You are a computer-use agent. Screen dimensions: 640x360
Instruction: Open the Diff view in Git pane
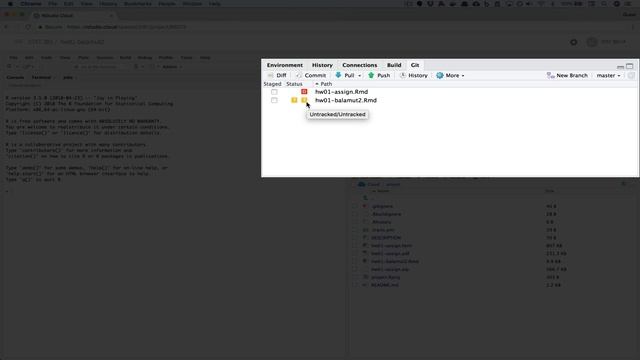pyautogui.click(x=277, y=76)
